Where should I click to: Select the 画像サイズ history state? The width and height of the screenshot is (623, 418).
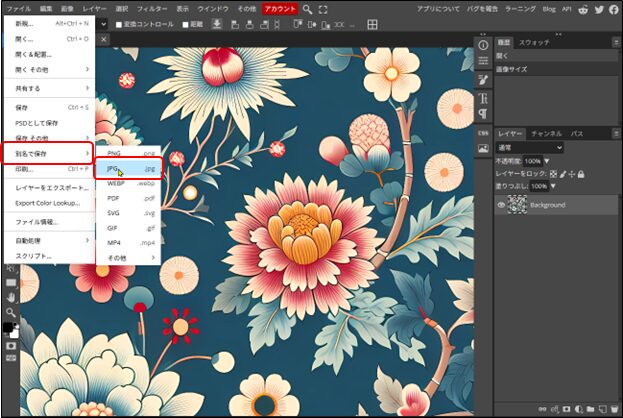coord(556,69)
